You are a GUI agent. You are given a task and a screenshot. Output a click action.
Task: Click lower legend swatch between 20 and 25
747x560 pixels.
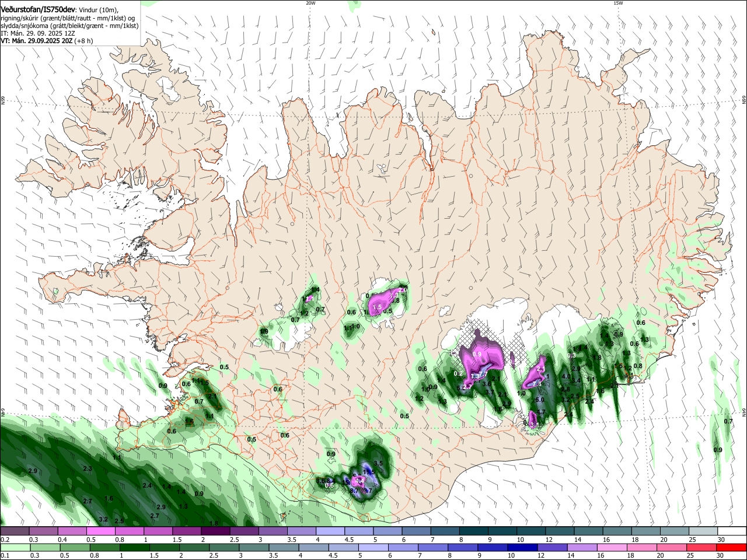click(672, 547)
